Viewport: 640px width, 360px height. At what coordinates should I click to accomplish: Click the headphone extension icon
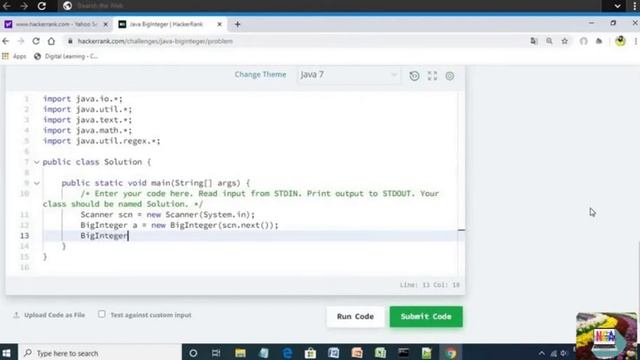584,41
